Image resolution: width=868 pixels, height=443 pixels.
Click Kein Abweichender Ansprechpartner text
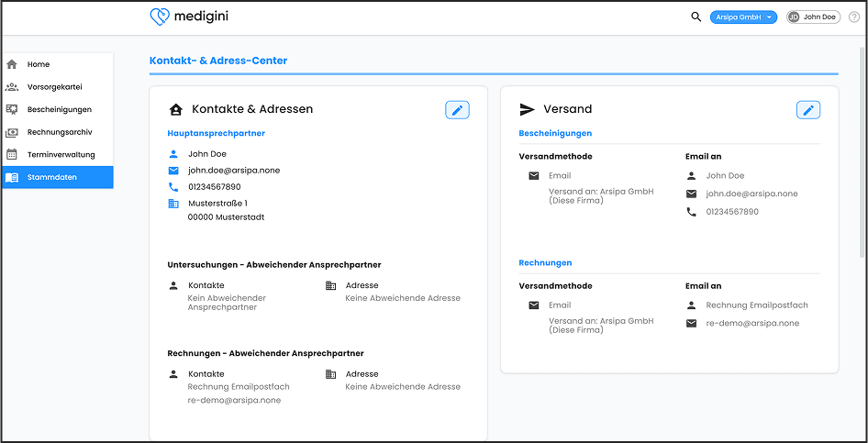coord(227,303)
